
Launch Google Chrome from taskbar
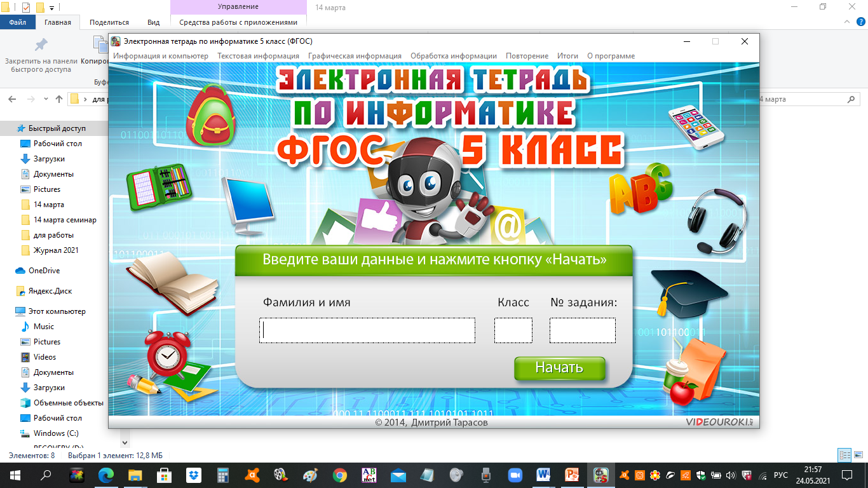point(340,475)
